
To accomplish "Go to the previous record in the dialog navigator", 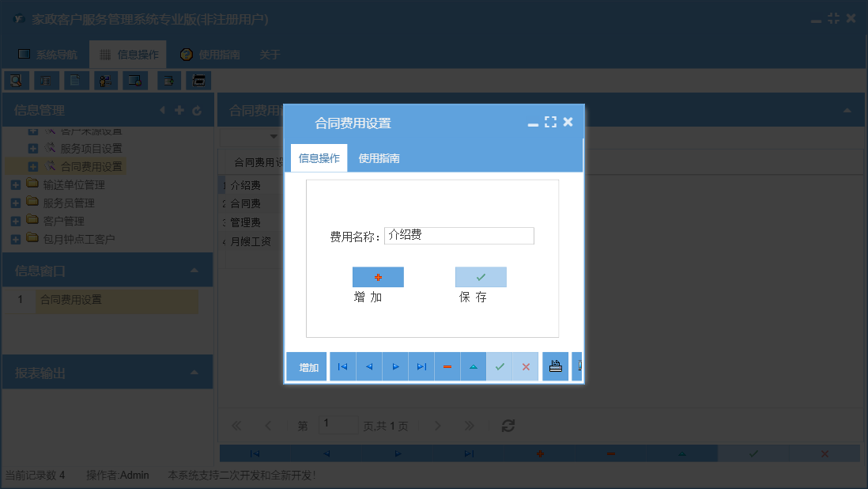I will coord(368,366).
